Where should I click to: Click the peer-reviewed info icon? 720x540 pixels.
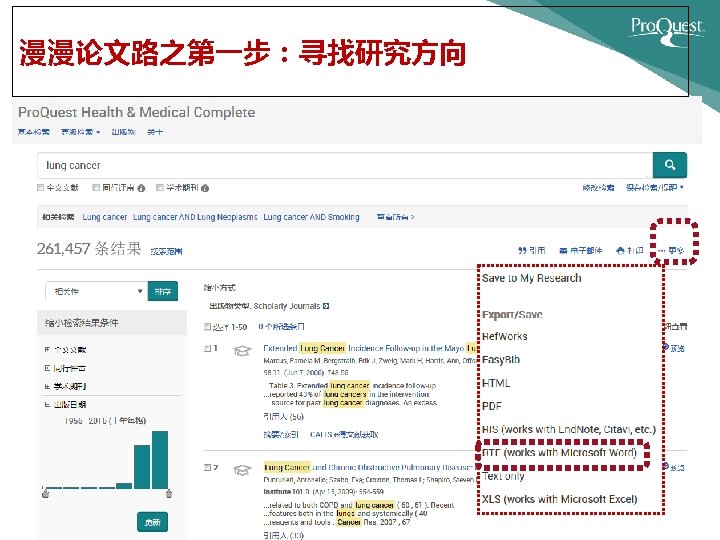141,188
